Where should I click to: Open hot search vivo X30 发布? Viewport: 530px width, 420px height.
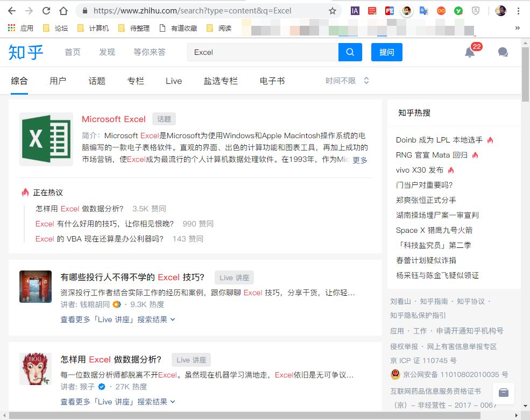pos(420,170)
